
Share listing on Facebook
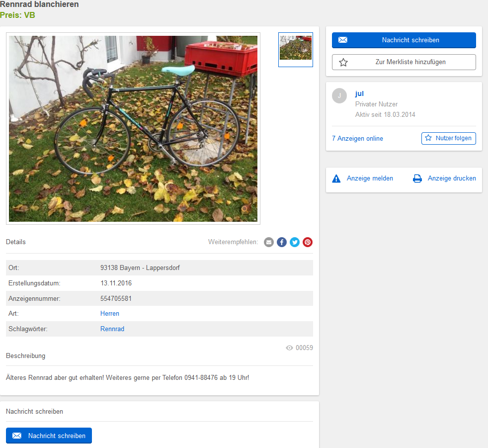point(282,242)
